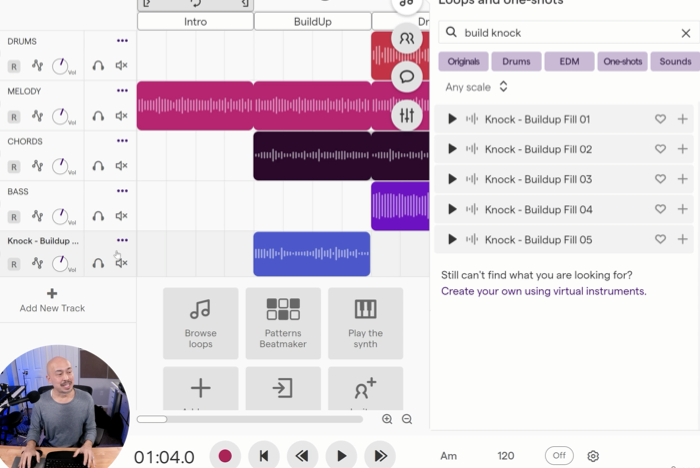Image resolution: width=700 pixels, height=468 pixels.
Task: Clear the loop search text
Action: [x=686, y=33]
